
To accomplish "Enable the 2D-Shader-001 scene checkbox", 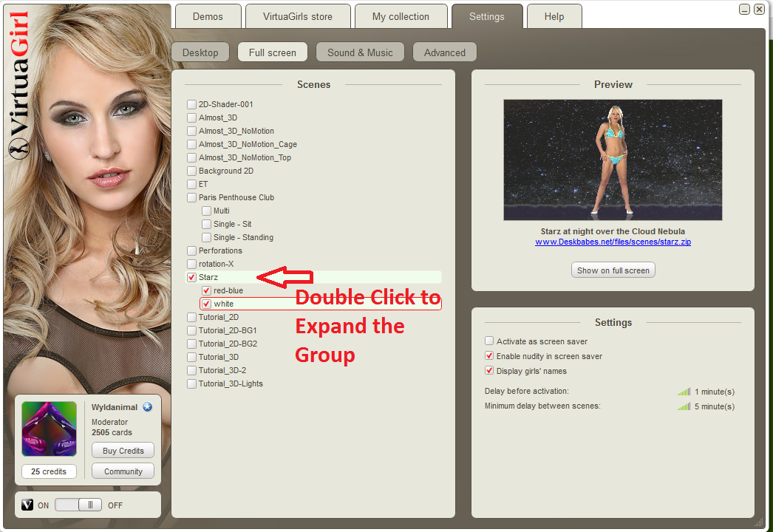I will [x=191, y=104].
